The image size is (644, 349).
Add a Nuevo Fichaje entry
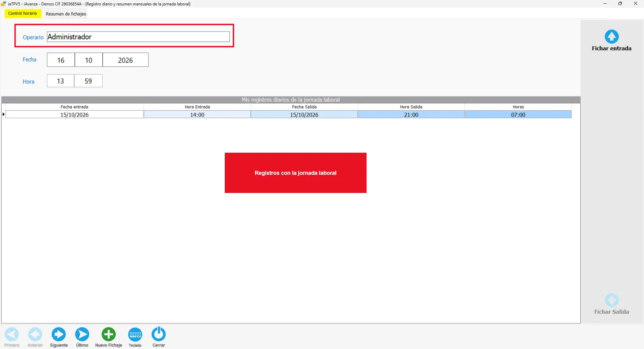pos(109,334)
